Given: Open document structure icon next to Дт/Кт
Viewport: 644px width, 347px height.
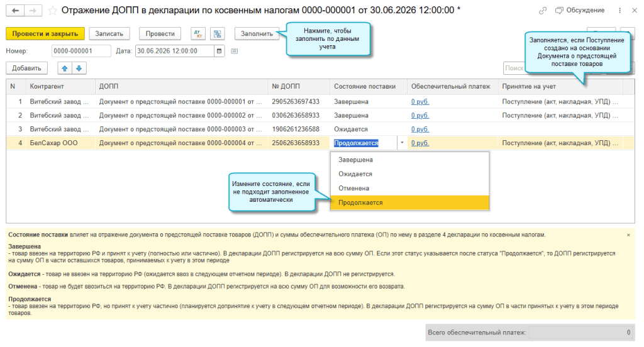Looking at the screenshot, I should pyautogui.click(x=217, y=34).
